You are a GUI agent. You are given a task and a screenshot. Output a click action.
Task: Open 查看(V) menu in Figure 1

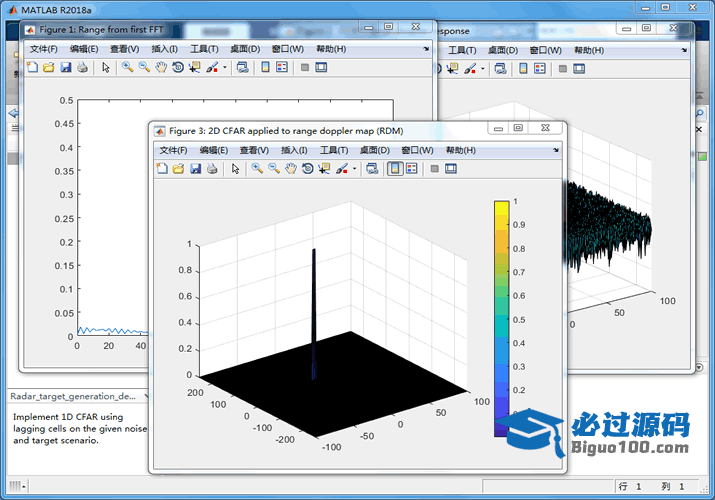pos(124,49)
